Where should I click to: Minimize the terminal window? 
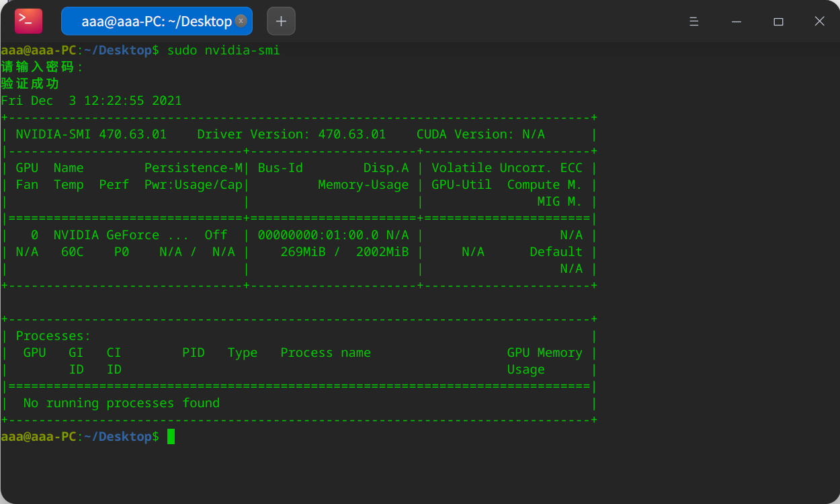737,22
